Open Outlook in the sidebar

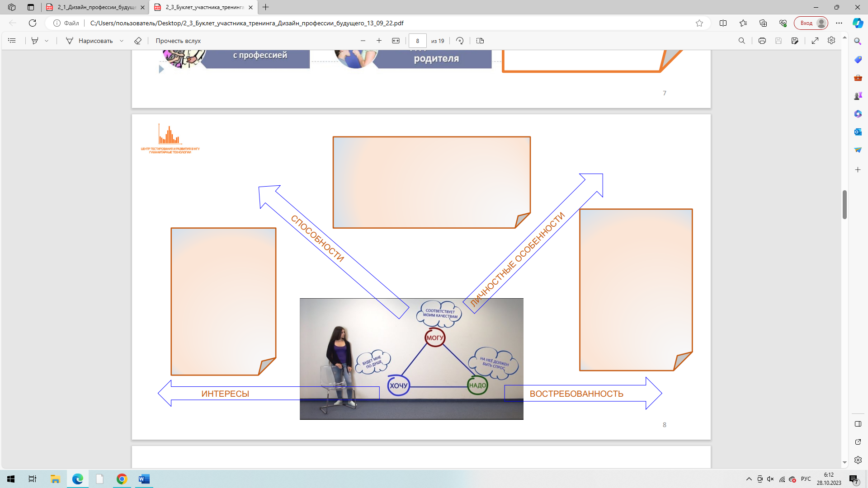tap(858, 132)
